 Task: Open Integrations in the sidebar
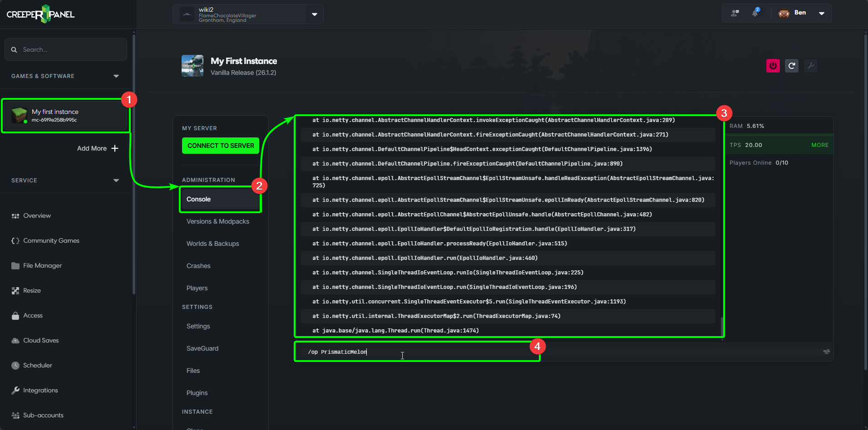pyautogui.click(x=41, y=391)
